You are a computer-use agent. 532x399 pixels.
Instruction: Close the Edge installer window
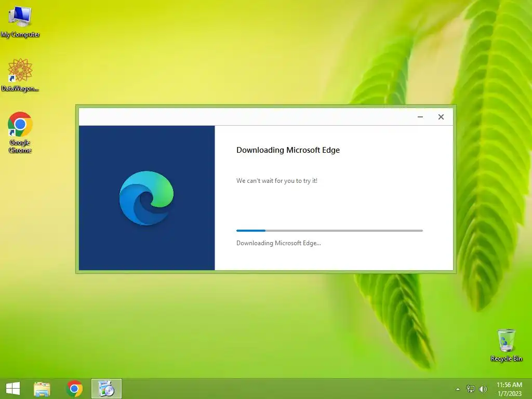coord(441,117)
